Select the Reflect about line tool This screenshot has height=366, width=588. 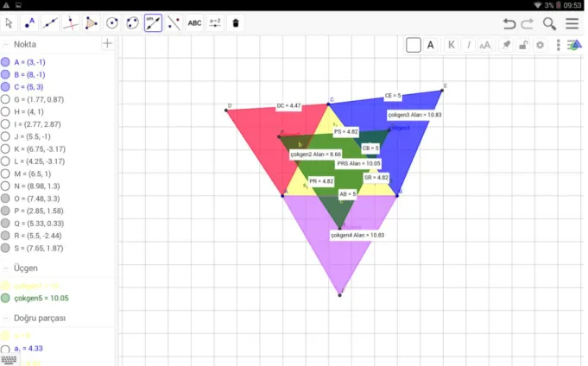pyautogui.click(x=174, y=23)
